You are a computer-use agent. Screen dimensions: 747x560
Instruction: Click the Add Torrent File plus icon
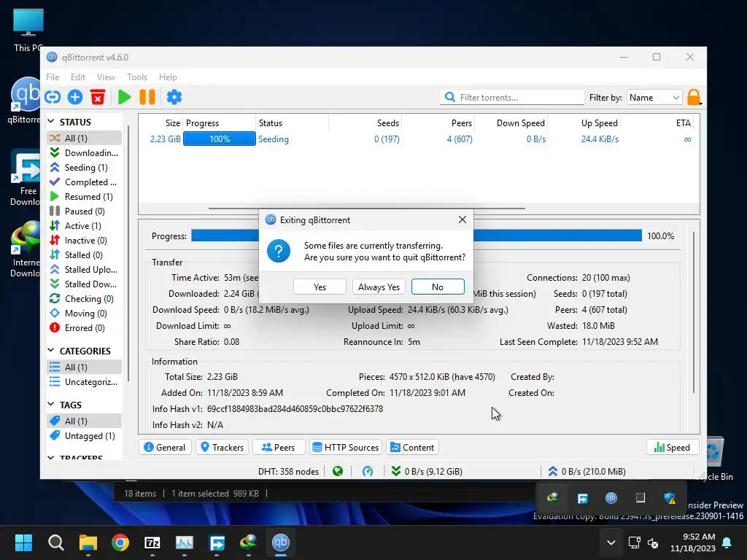click(75, 97)
